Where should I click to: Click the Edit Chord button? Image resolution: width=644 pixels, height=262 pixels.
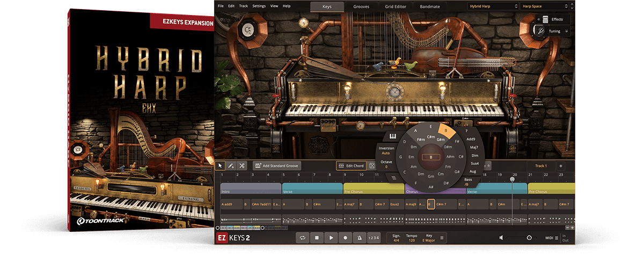[x=350, y=166]
